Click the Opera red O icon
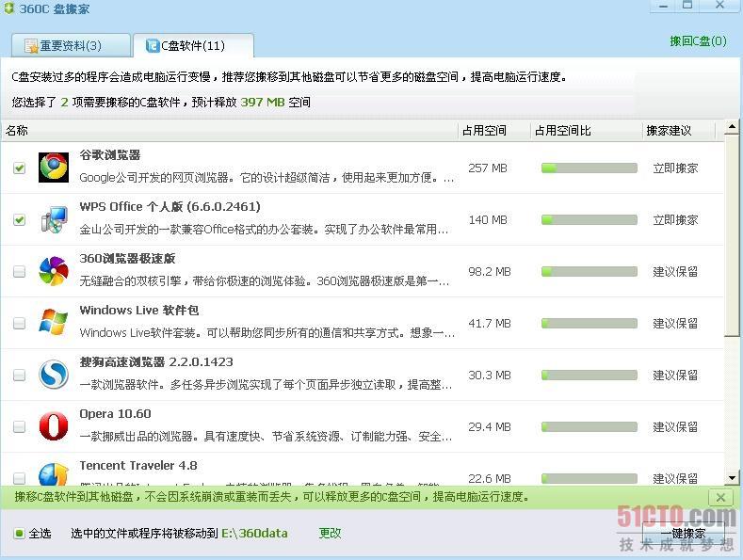743x560 pixels. click(x=54, y=426)
